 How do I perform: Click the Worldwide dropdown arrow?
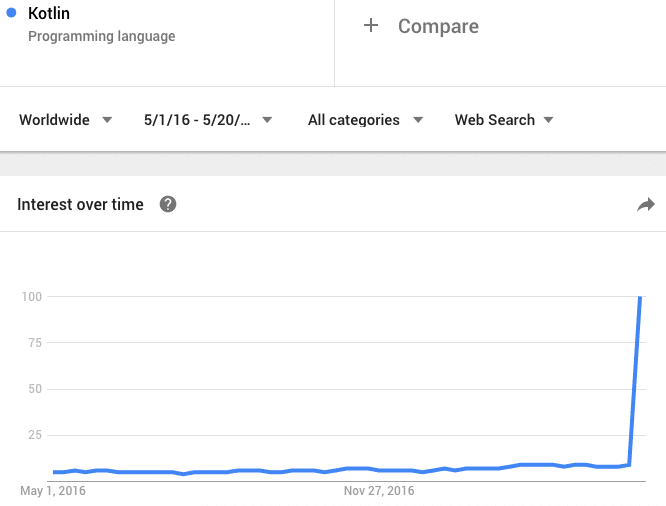click(x=108, y=120)
